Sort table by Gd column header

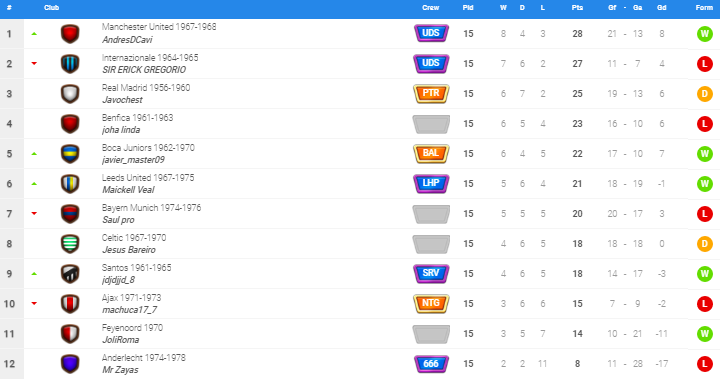click(662, 8)
